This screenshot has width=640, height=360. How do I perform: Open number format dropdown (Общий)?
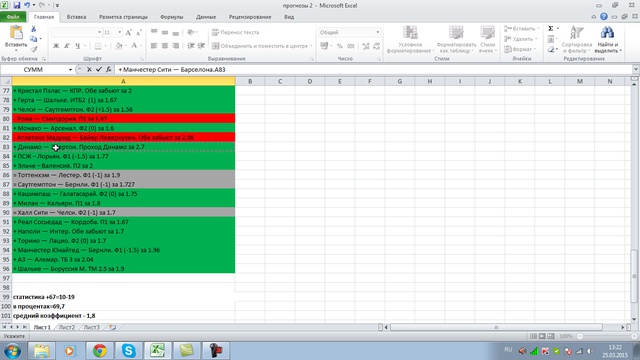(x=378, y=32)
